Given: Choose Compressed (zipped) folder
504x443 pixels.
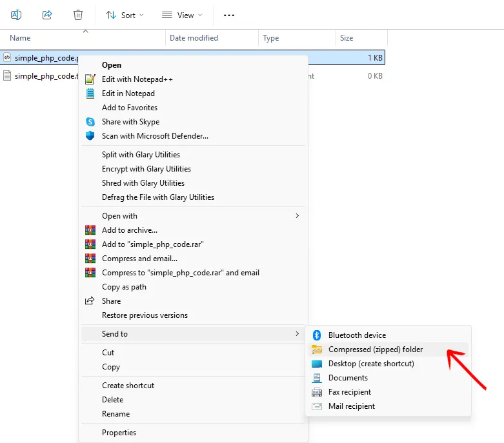Looking at the screenshot, I should click(375, 349).
